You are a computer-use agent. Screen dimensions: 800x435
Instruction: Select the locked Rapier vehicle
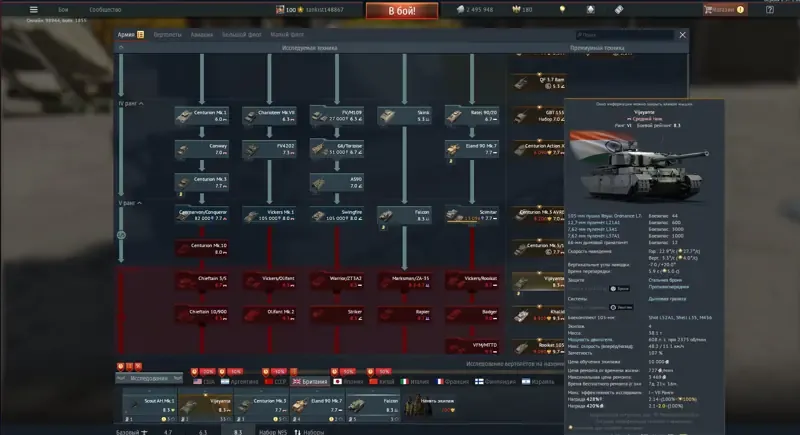pos(404,315)
